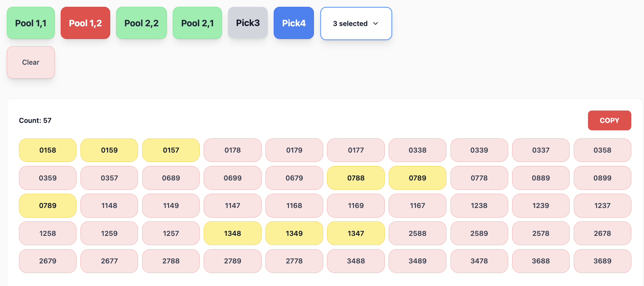The height and width of the screenshot is (286, 644).
Task: Click number chip 0159
Action: tap(109, 150)
